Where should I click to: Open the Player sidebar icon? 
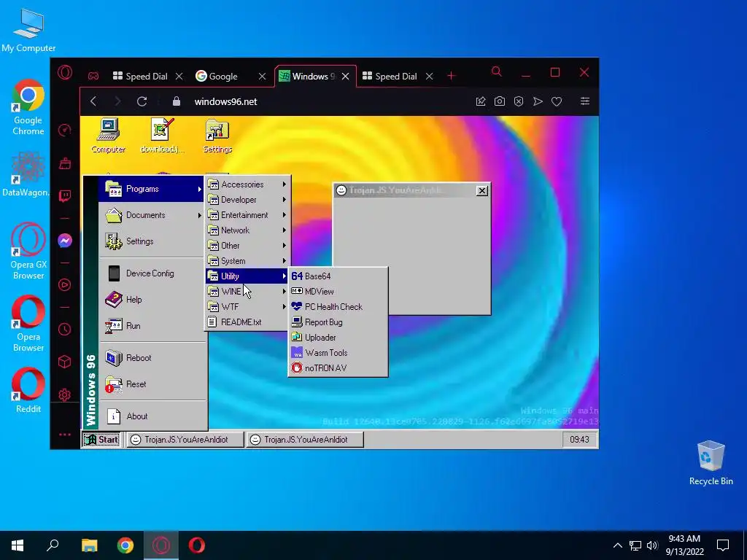(x=65, y=285)
